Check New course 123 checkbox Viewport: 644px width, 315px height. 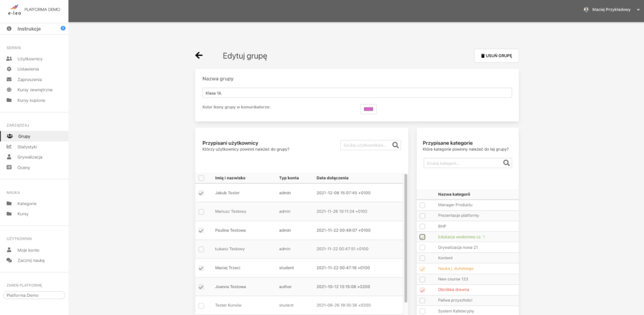[422, 279]
